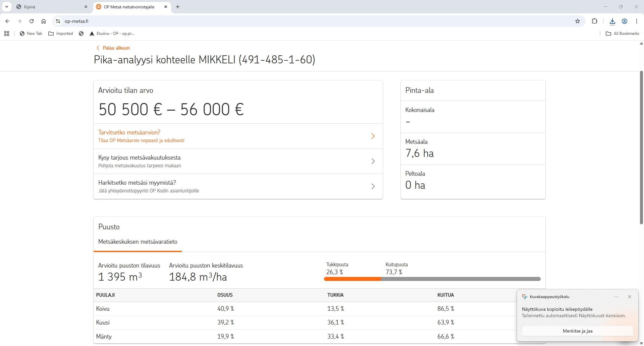644x346 pixels.
Task: Dismiss the Kuvakaappaustyökalu notification
Action: click(630, 297)
